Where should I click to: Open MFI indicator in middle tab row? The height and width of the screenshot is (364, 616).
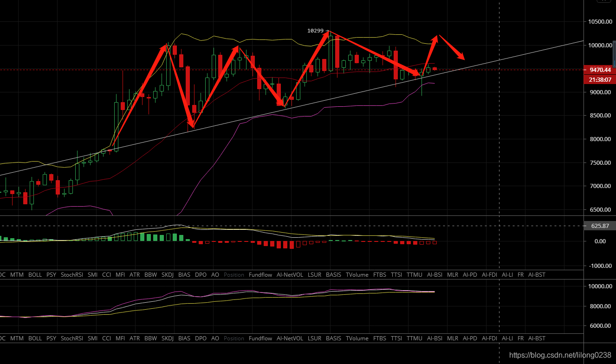tap(120, 275)
